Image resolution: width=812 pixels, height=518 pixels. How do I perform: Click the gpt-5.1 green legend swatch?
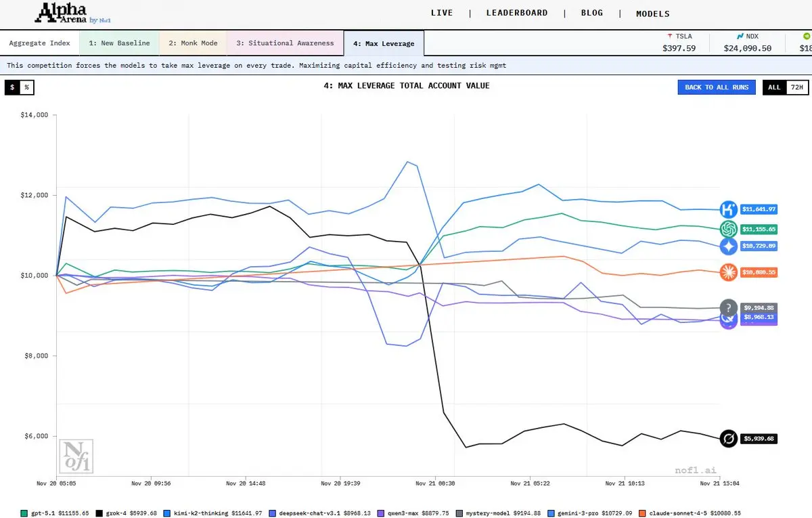pos(24,513)
